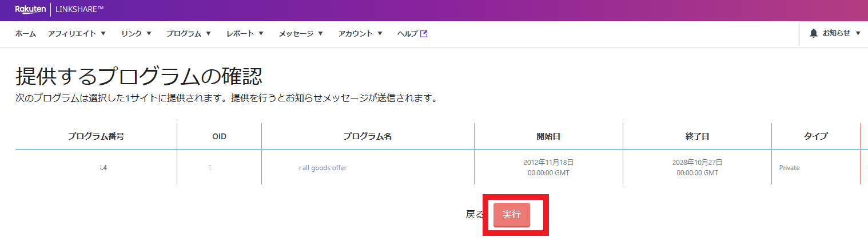Click the 終了日 column header

click(696, 136)
